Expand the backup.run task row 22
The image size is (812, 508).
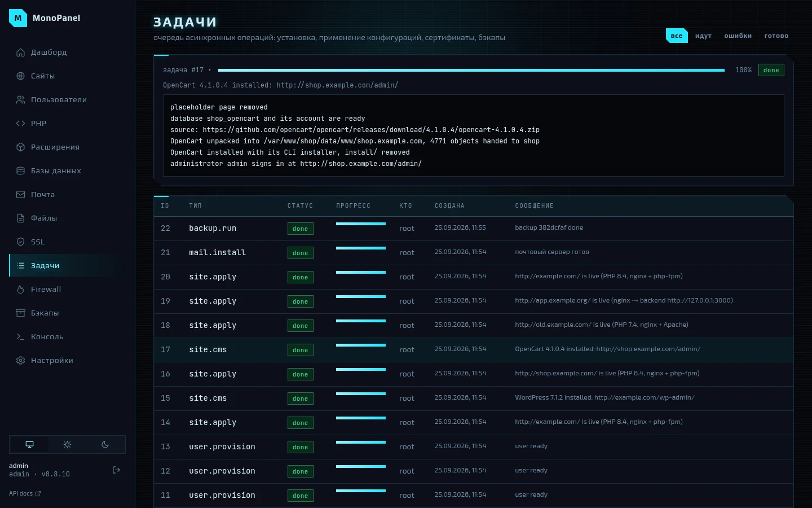pos(474,229)
